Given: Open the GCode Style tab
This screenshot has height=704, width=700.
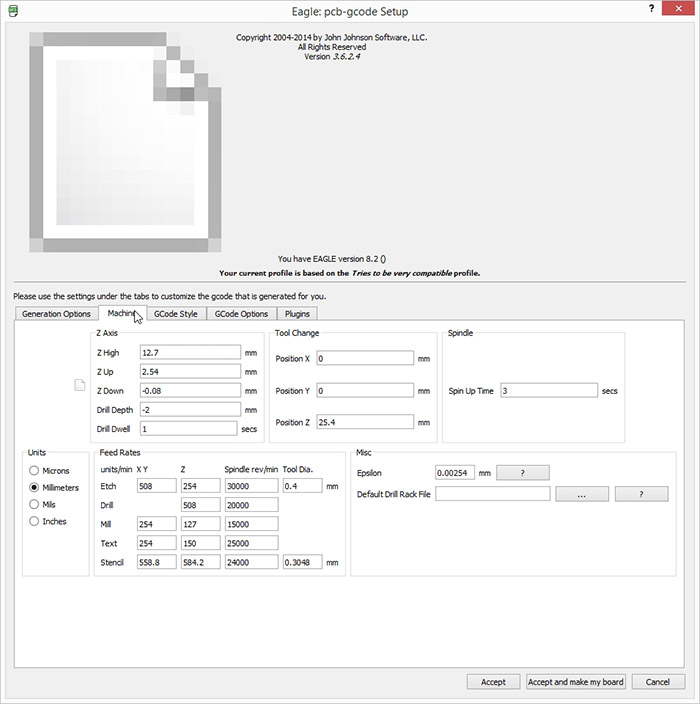Looking at the screenshot, I should [x=176, y=314].
